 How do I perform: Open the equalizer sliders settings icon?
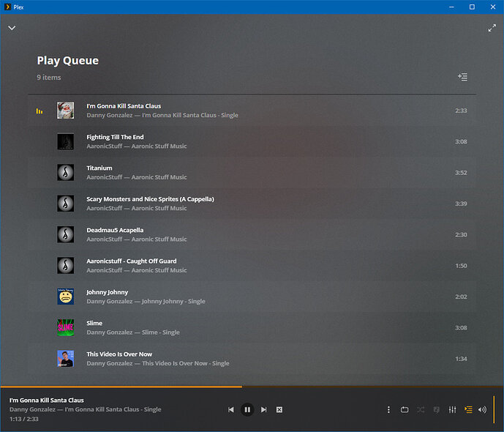(x=452, y=409)
